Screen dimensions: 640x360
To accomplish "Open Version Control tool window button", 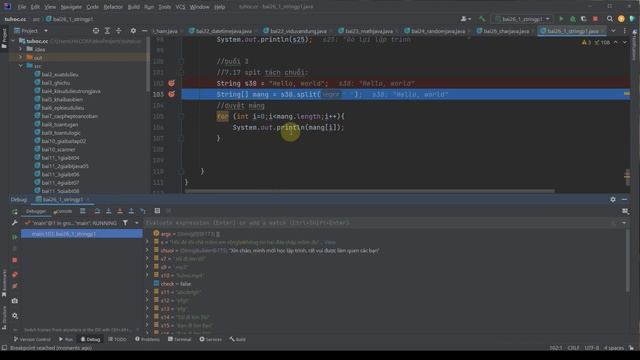I will (x=32, y=339).
